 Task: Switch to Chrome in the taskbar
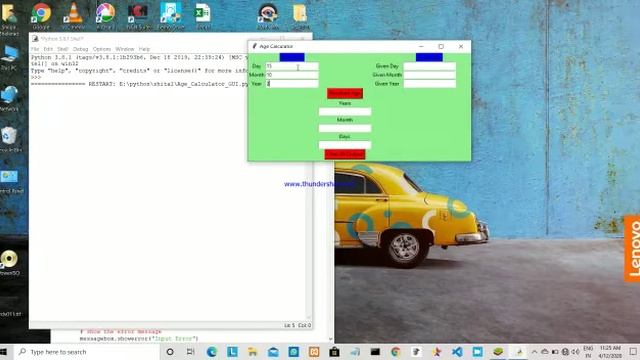pyautogui.click(x=396, y=352)
